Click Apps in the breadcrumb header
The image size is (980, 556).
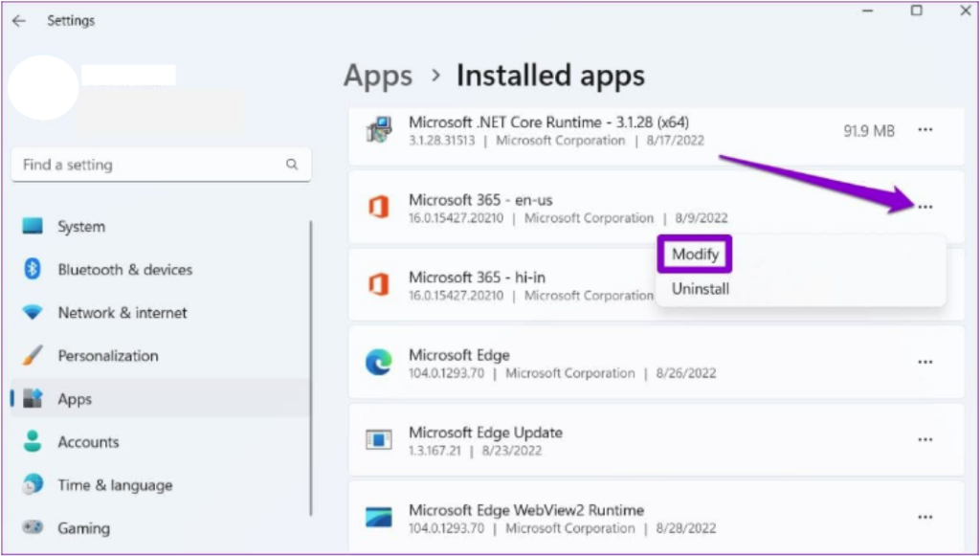click(377, 76)
